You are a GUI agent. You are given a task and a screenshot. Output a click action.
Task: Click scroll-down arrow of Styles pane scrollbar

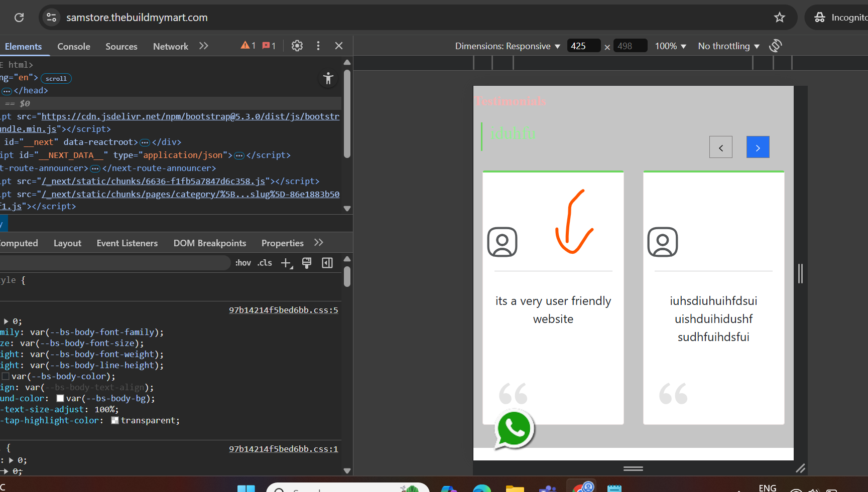point(347,471)
